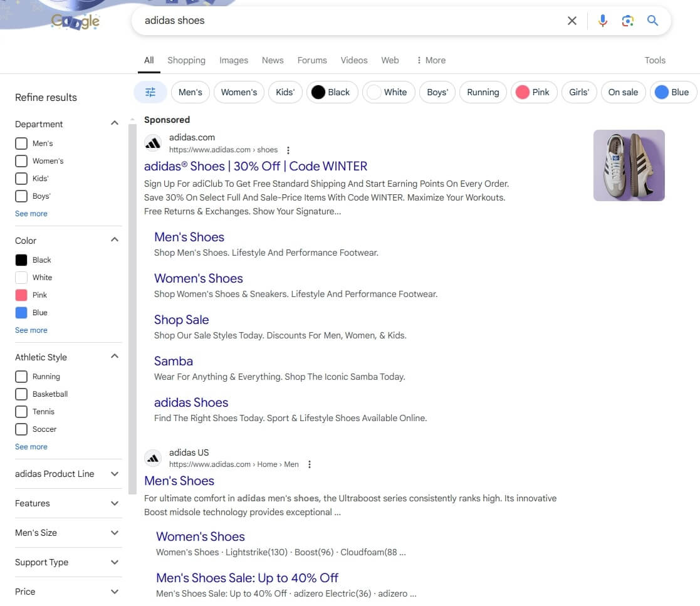Click the adidas Samba shoes thumbnail image

click(x=629, y=165)
